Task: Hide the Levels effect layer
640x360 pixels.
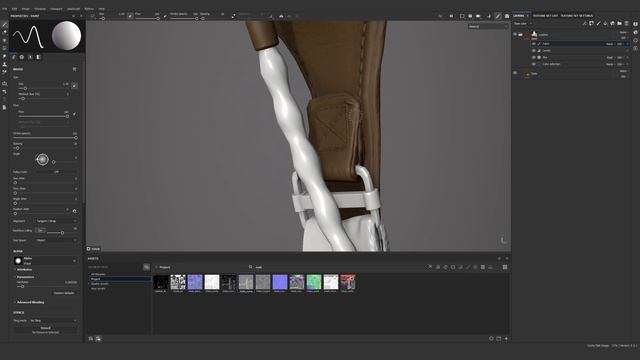Action: (533, 51)
